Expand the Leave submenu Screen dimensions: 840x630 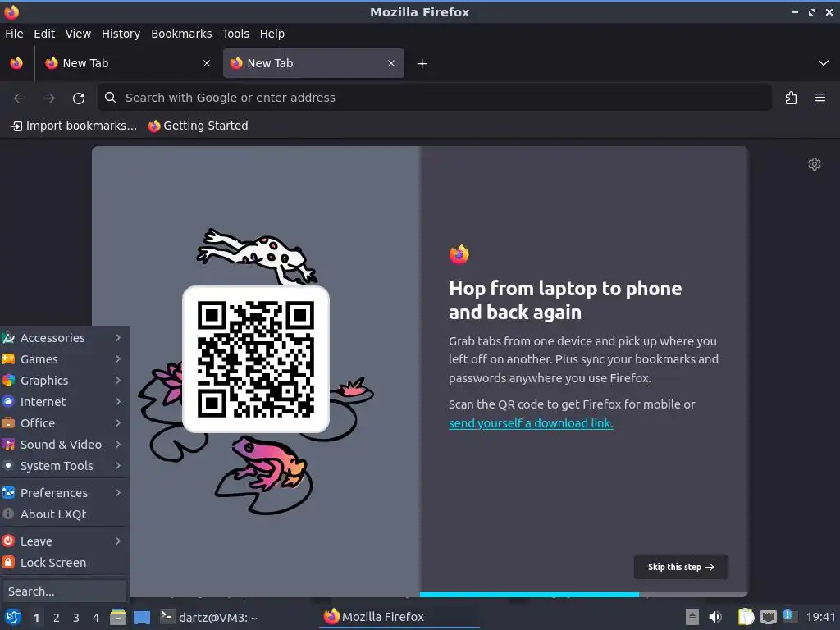[64, 541]
